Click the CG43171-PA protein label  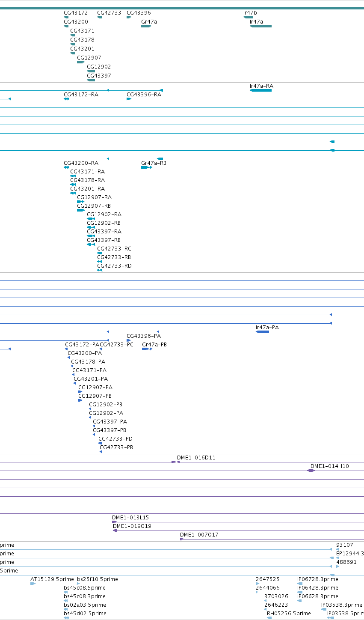click(x=89, y=370)
